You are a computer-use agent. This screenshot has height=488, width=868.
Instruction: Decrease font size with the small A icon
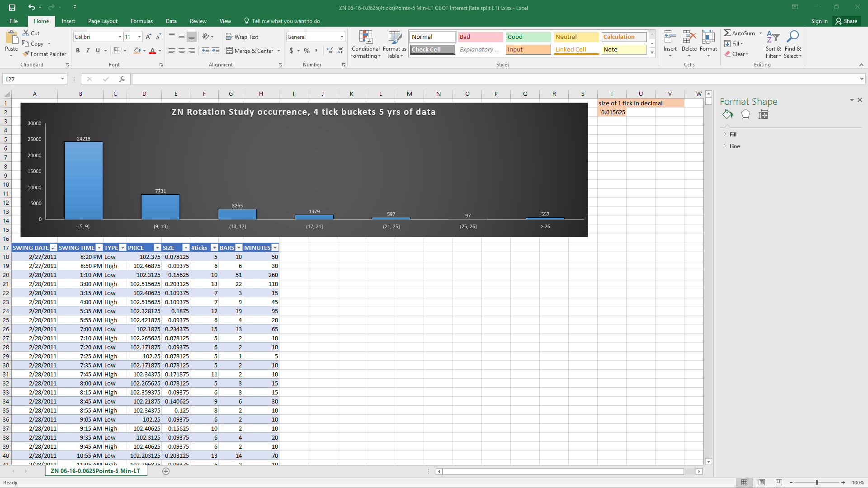click(158, 37)
